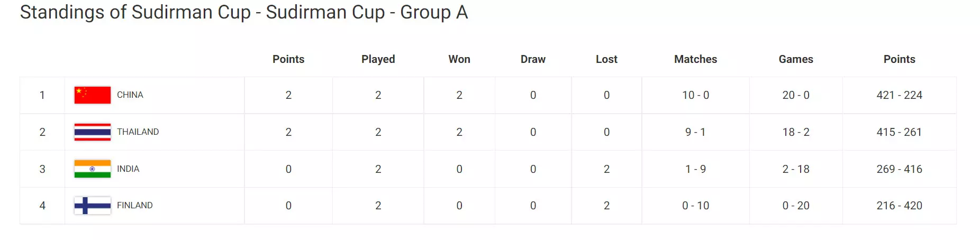
Task: Select the FINLAND team name
Action: [x=134, y=206]
